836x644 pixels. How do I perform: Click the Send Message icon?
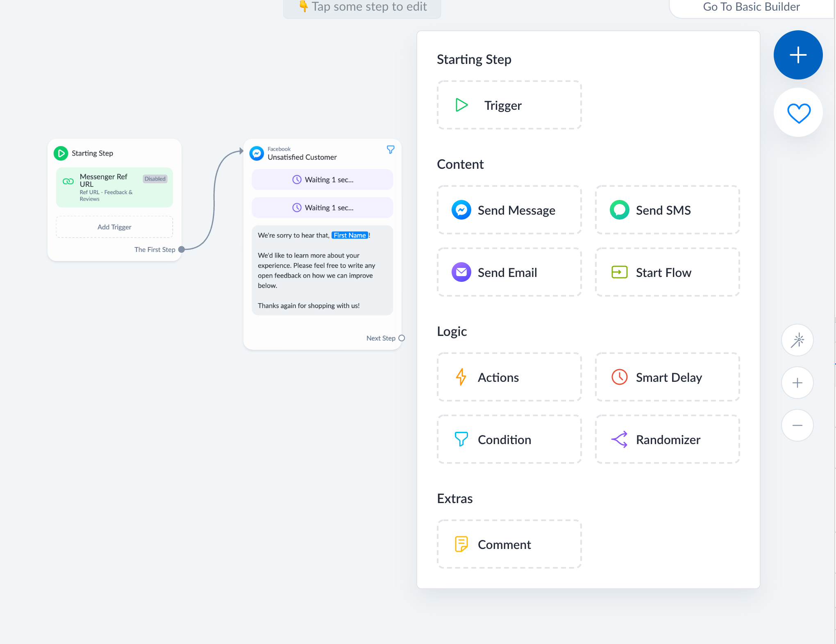point(461,211)
